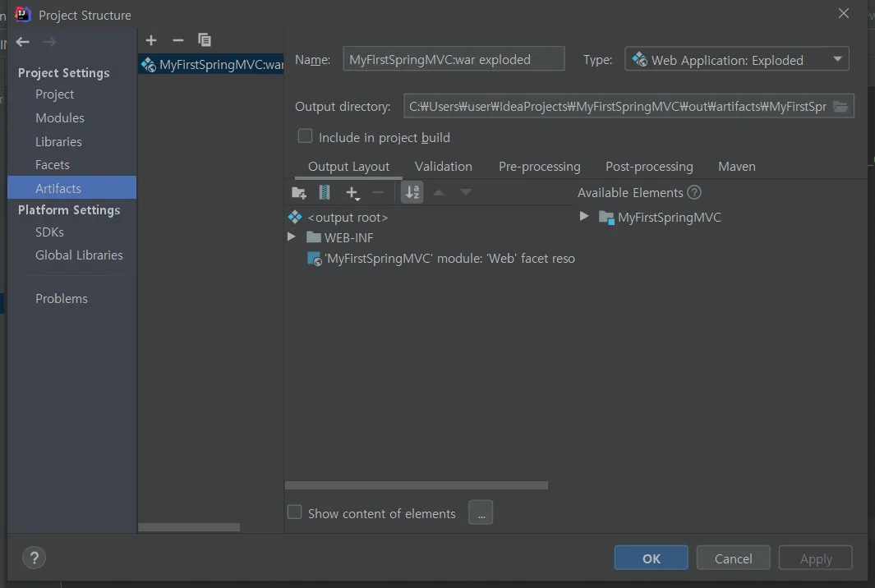Open the add copy of dropdown
875x588 pixels.
click(x=353, y=193)
